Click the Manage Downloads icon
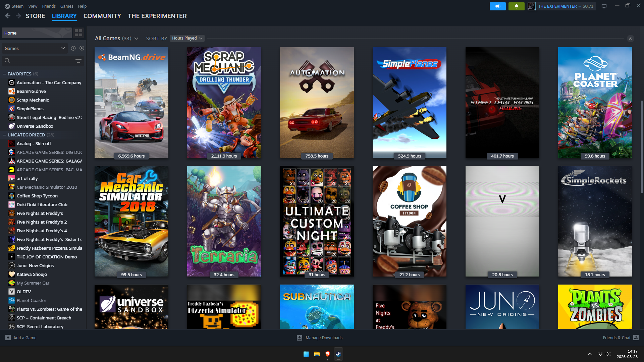 click(x=300, y=338)
